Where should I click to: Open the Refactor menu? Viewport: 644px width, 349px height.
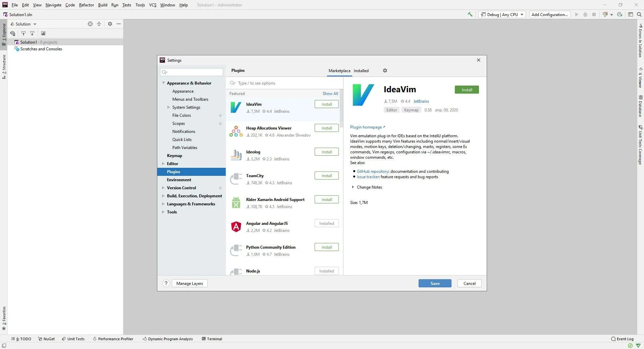click(x=87, y=5)
